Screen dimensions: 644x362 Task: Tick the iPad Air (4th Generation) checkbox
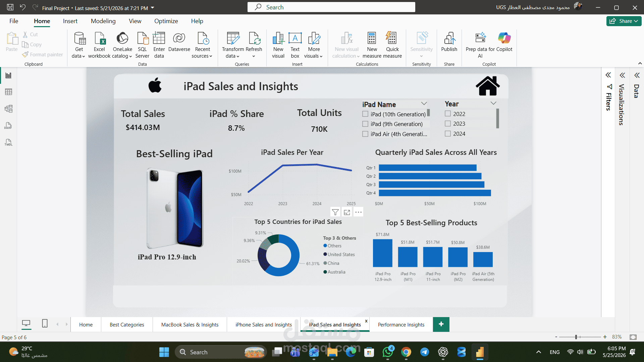pos(365,134)
